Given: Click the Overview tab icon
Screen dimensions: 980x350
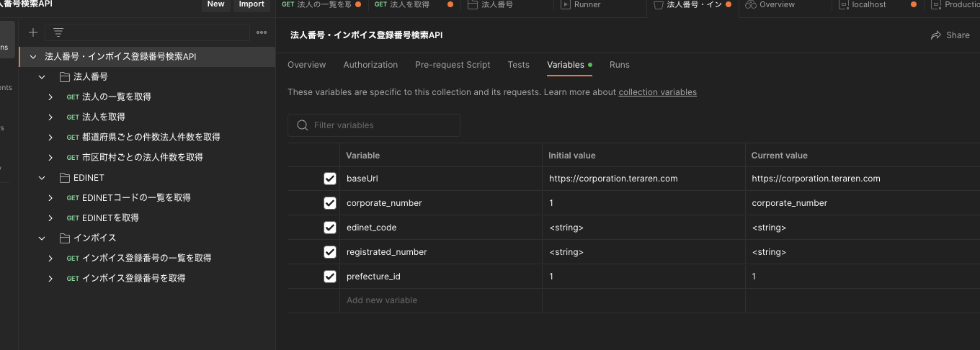Looking at the screenshot, I should [x=751, y=4].
